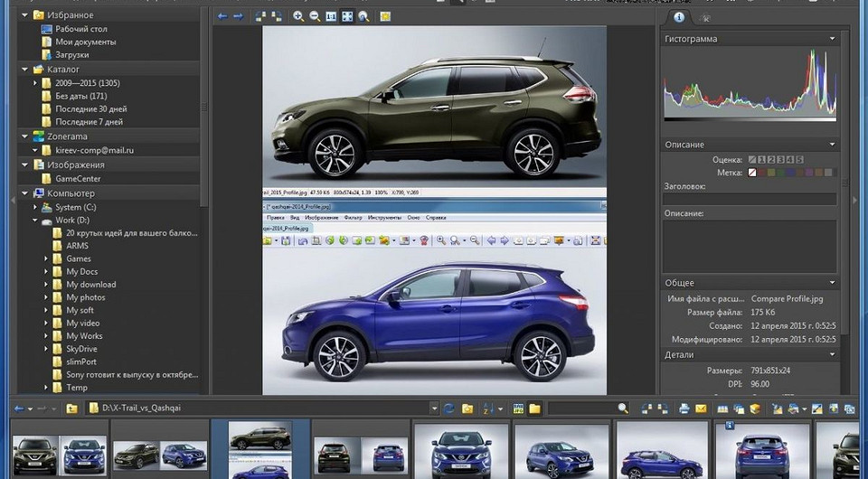Set rating to 3
This screenshot has width=868, height=479.
[x=780, y=160]
